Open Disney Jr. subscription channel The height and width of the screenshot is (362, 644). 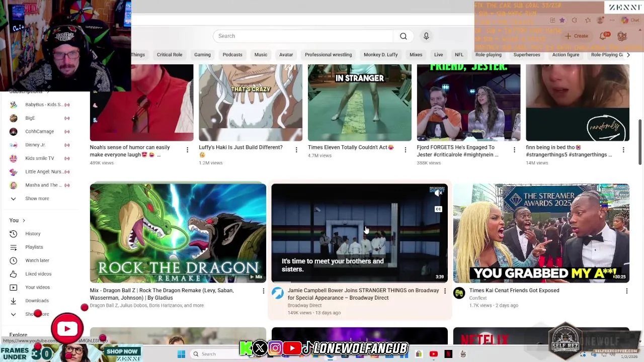coord(39,145)
